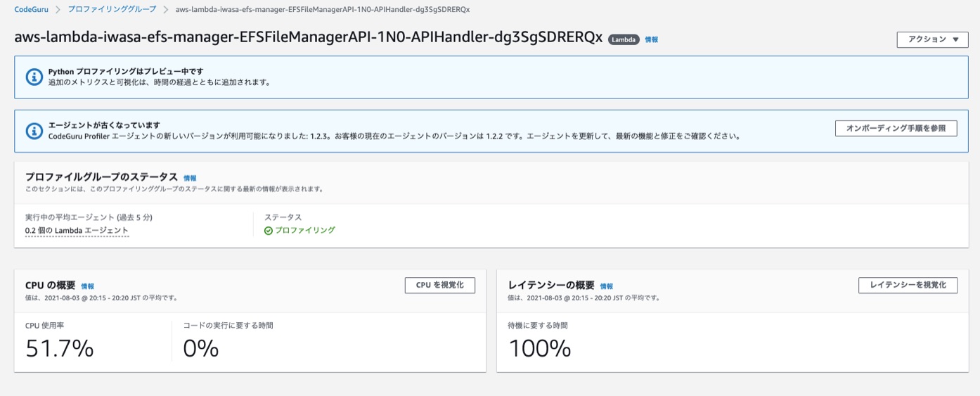Screen dimensions: 980x396
Task: Click オンボーディング手順を参照 button
Action: (896, 128)
